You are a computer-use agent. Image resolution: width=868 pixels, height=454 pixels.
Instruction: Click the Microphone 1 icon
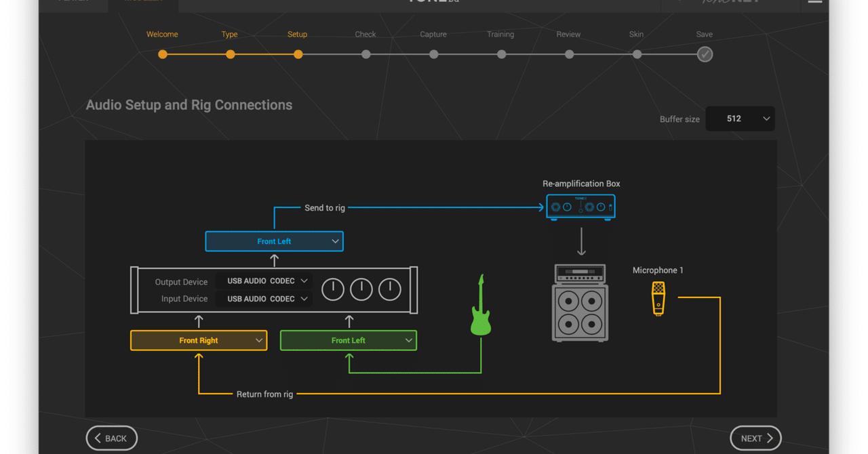[x=658, y=298]
